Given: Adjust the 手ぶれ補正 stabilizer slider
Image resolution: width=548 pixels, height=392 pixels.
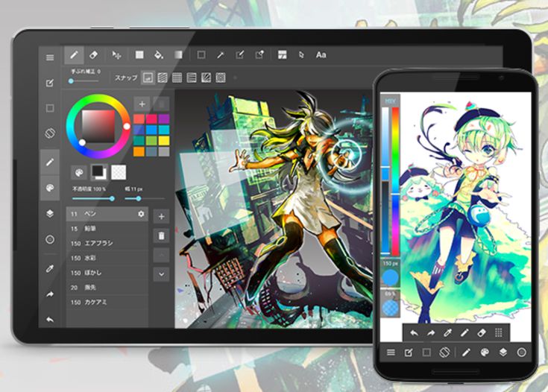Looking at the screenshot, I should [84, 81].
